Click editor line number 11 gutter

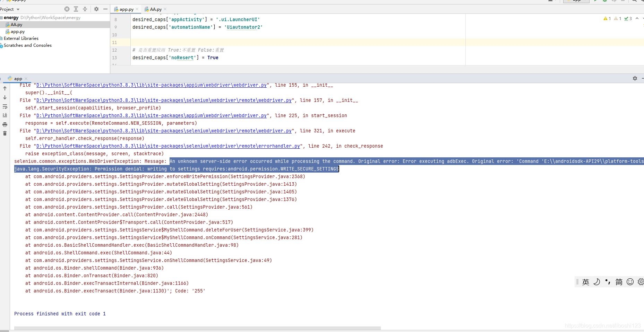pyautogui.click(x=114, y=43)
